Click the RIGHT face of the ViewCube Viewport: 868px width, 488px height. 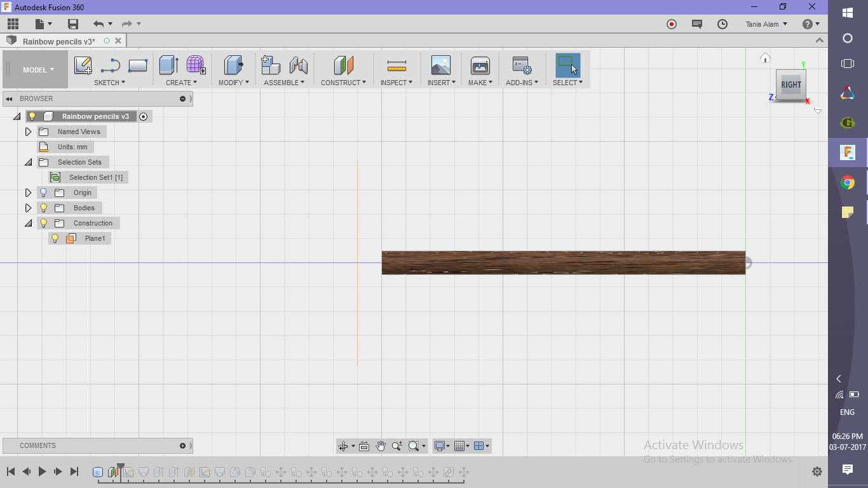[x=791, y=85]
